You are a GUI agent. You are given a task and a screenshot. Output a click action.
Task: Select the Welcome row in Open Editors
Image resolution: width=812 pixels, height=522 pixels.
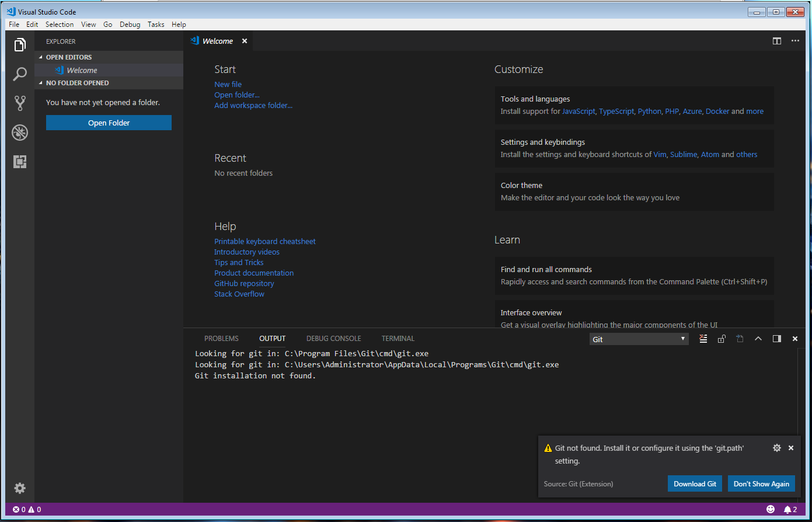[109, 70]
